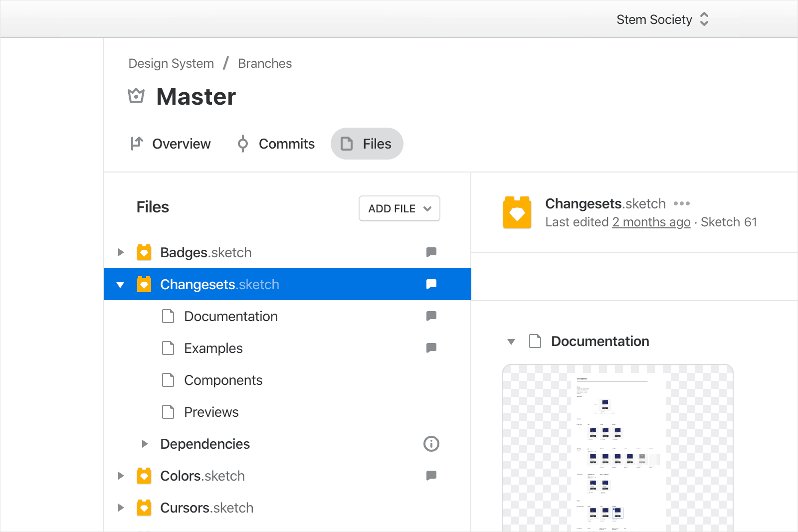The image size is (798, 532).
Task: Click the Master branch crown icon
Action: 136,96
